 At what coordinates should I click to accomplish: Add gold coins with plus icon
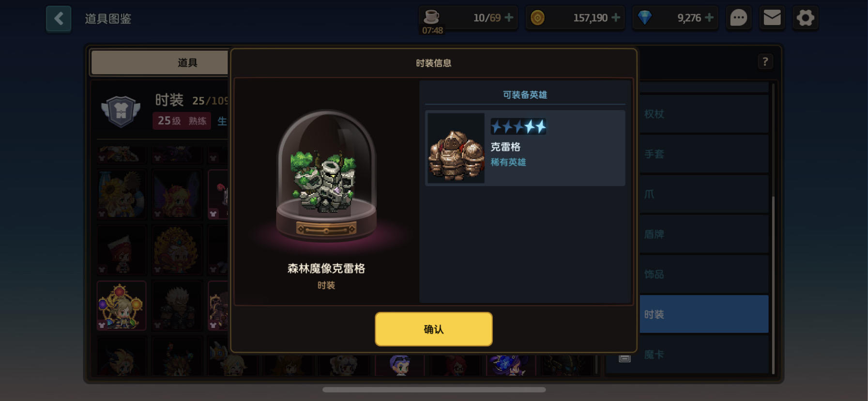pos(616,17)
